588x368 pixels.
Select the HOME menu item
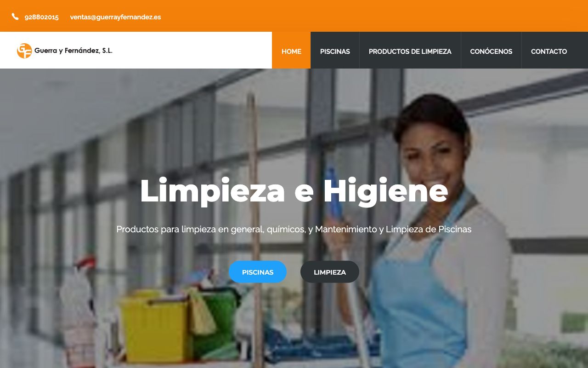(x=291, y=51)
